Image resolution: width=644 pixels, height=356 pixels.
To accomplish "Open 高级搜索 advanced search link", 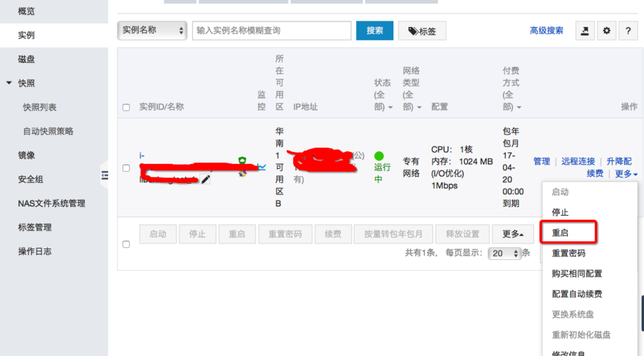I will 546,31.
